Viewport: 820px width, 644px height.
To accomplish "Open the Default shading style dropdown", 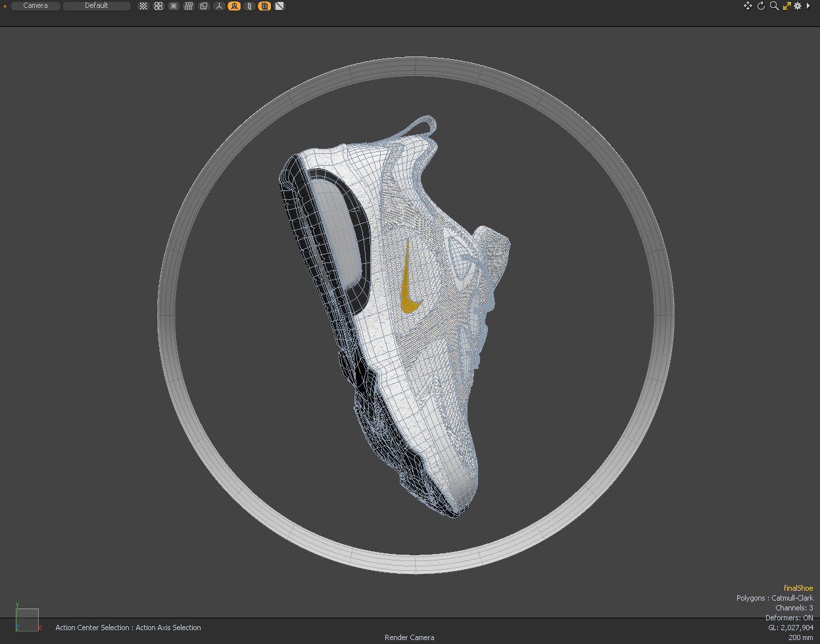I will point(97,6).
